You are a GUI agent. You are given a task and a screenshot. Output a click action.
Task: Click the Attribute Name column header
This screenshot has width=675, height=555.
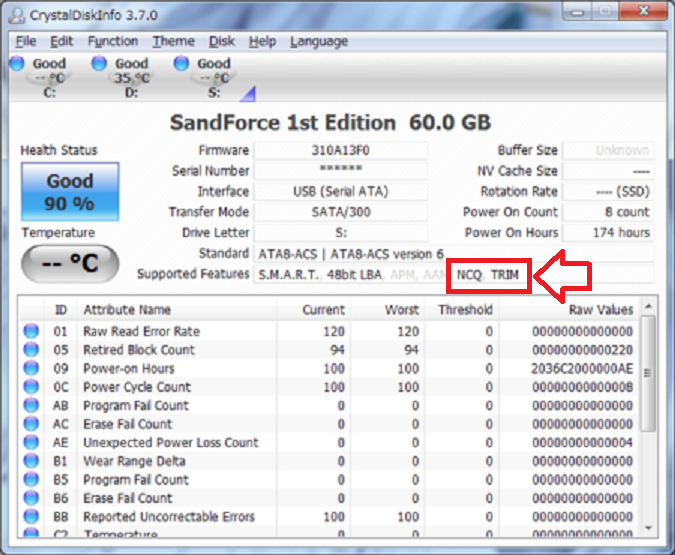[x=176, y=310]
